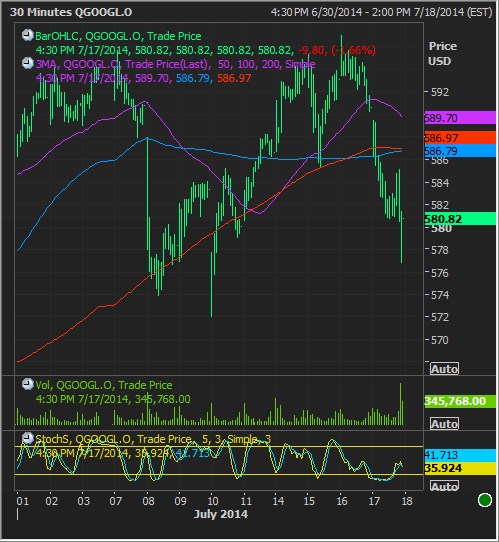Click the clock icon beside BarOHLC legend
The height and width of the screenshot is (542, 499).
tap(27, 35)
